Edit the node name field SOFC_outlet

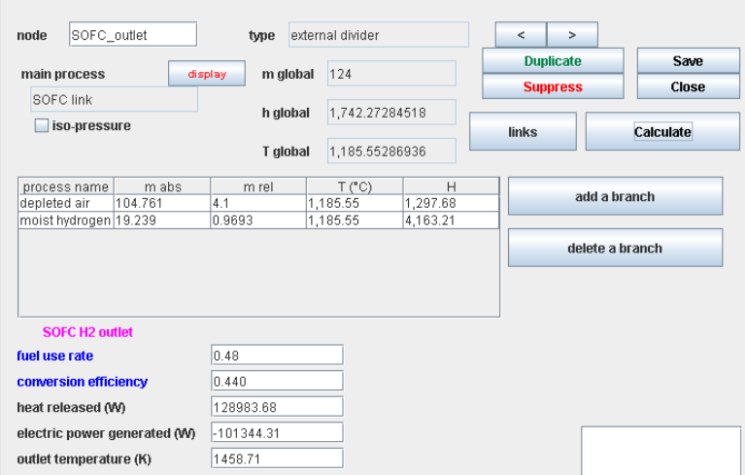133,35
